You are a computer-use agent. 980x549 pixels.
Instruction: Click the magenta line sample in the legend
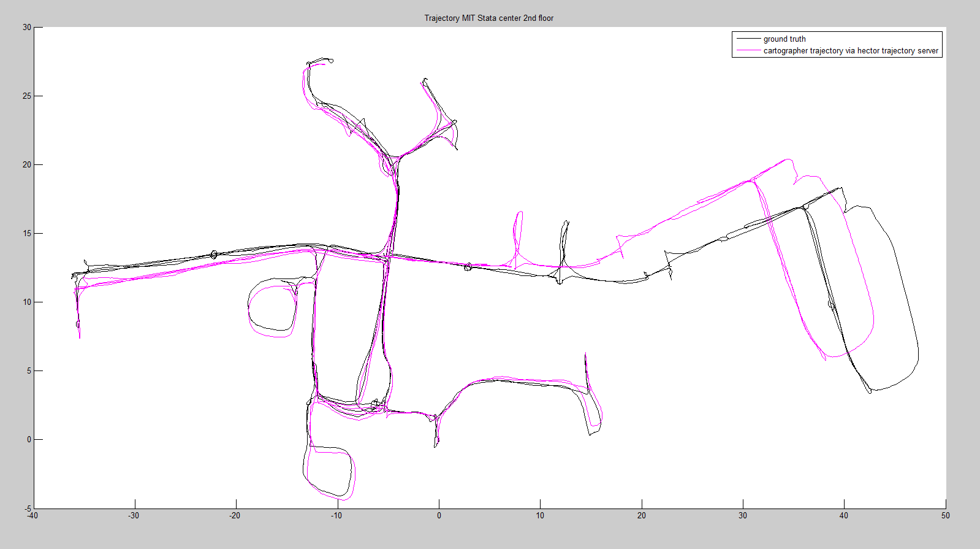tap(748, 50)
